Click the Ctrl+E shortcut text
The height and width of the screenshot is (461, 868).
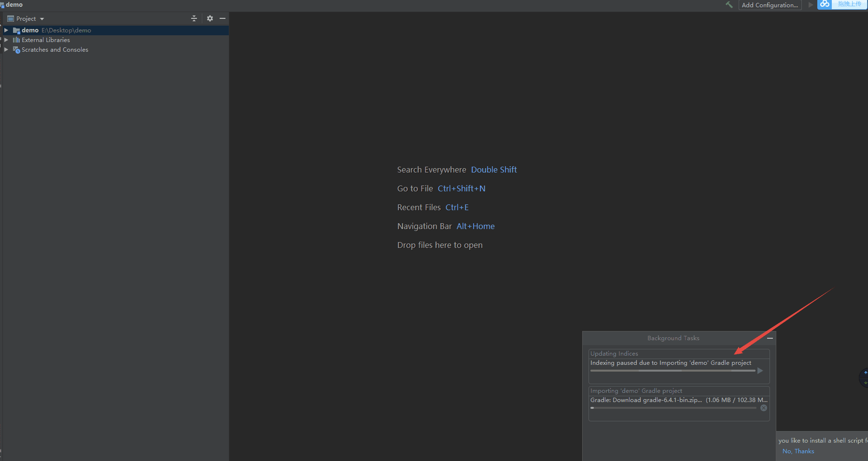pyautogui.click(x=457, y=207)
